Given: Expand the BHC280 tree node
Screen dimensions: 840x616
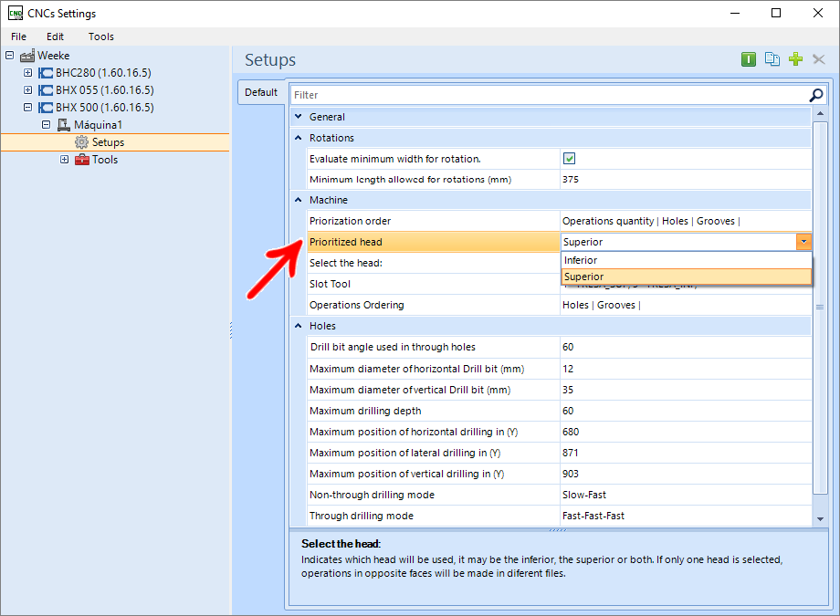Looking at the screenshot, I should coord(28,72).
